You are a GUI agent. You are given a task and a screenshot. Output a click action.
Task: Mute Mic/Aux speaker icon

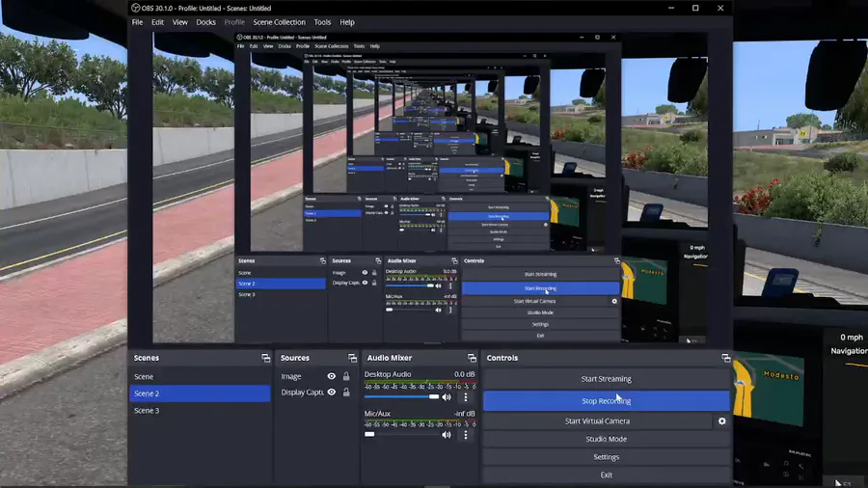coord(447,435)
